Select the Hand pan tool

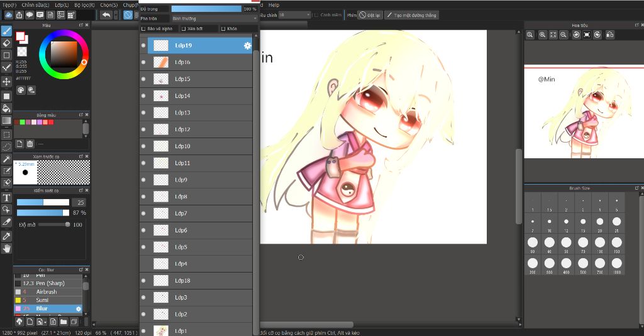tap(6, 248)
